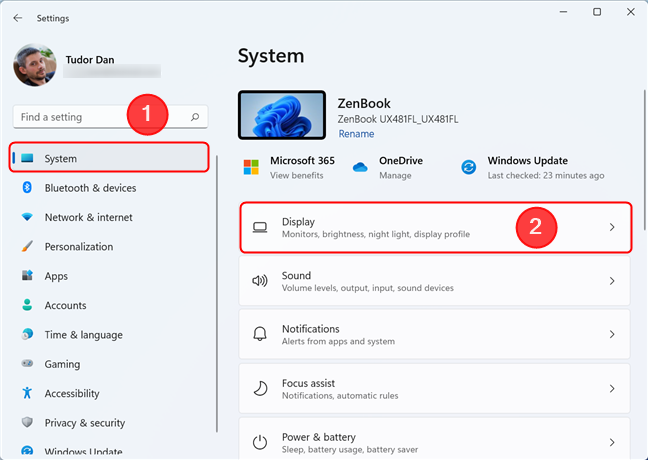Open Accessibility settings
The height and width of the screenshot is (460, 648).
(x=109, y=393)
